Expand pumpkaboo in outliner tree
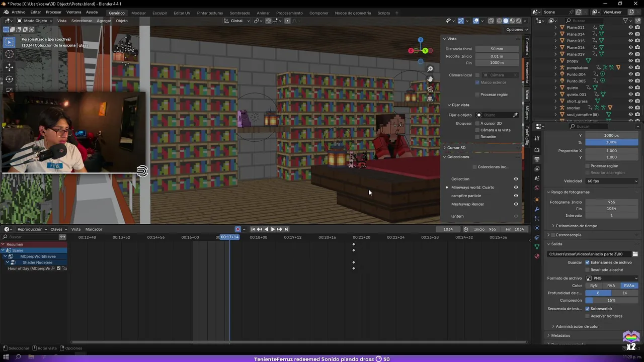This screenshot has height=362, width=644. 555,67
